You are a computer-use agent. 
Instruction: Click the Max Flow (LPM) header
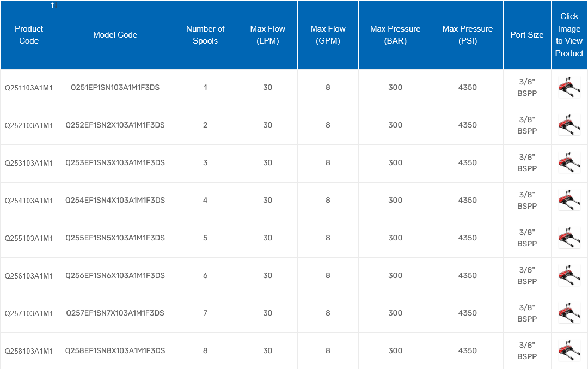tap(267, 35)
